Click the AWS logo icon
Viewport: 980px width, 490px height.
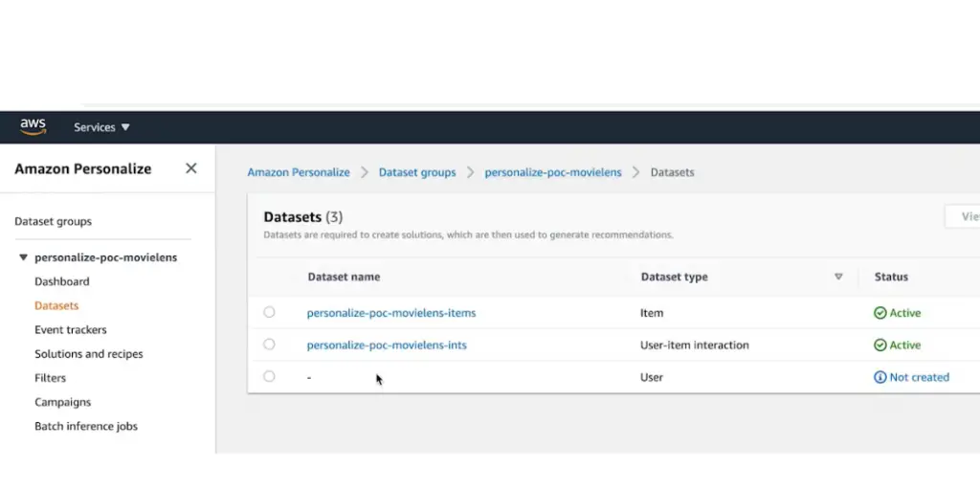click(33, 127)
